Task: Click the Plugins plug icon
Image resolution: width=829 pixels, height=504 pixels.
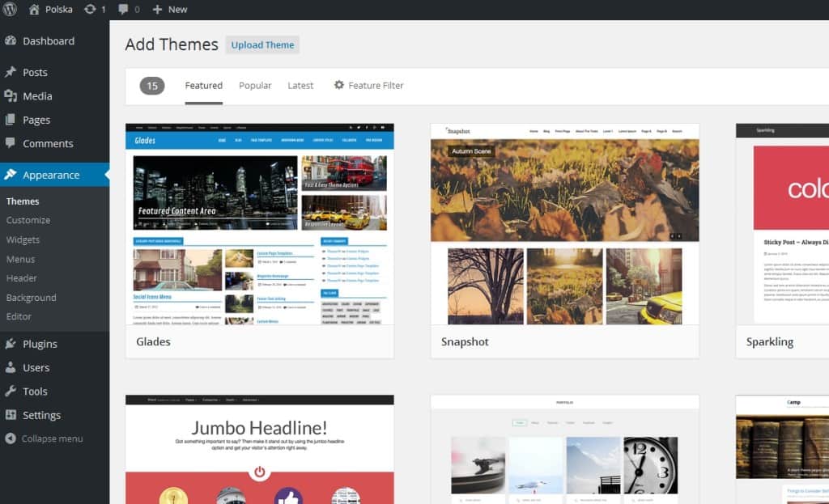Action: 11,343
